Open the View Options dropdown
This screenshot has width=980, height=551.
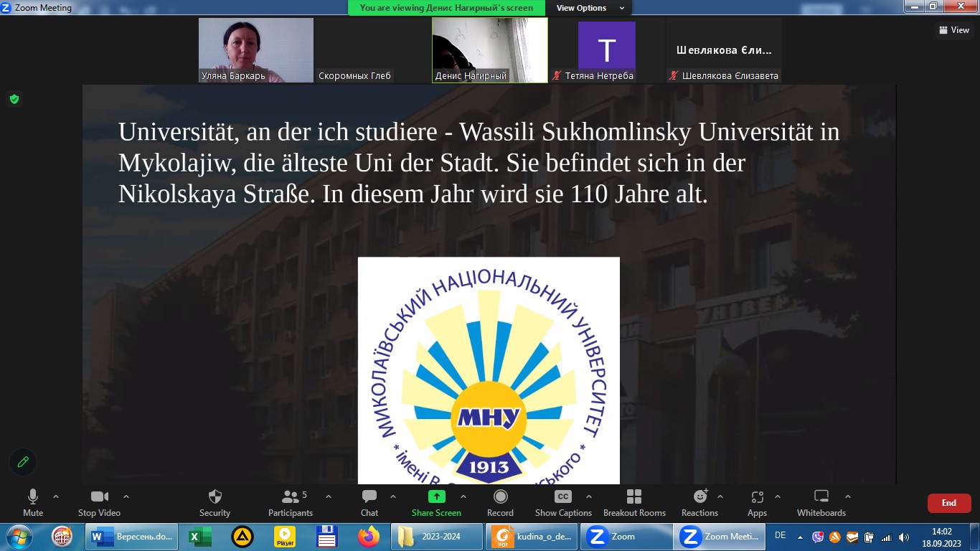pos(591,8)
